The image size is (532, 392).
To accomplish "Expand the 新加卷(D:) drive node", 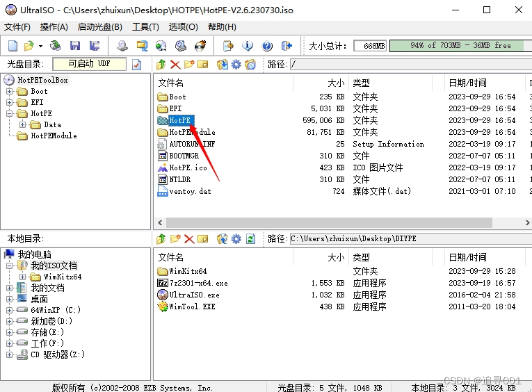I will 10,321.
